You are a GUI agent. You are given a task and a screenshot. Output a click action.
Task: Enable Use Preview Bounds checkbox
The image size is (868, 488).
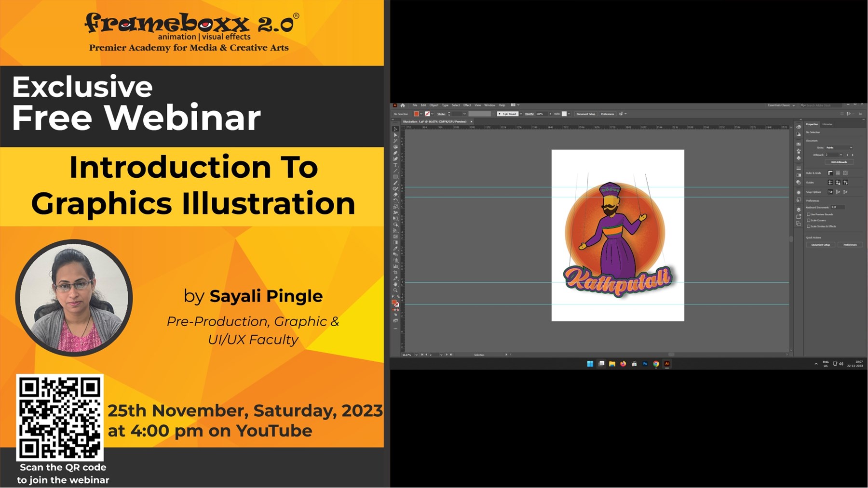click(809, 214)
